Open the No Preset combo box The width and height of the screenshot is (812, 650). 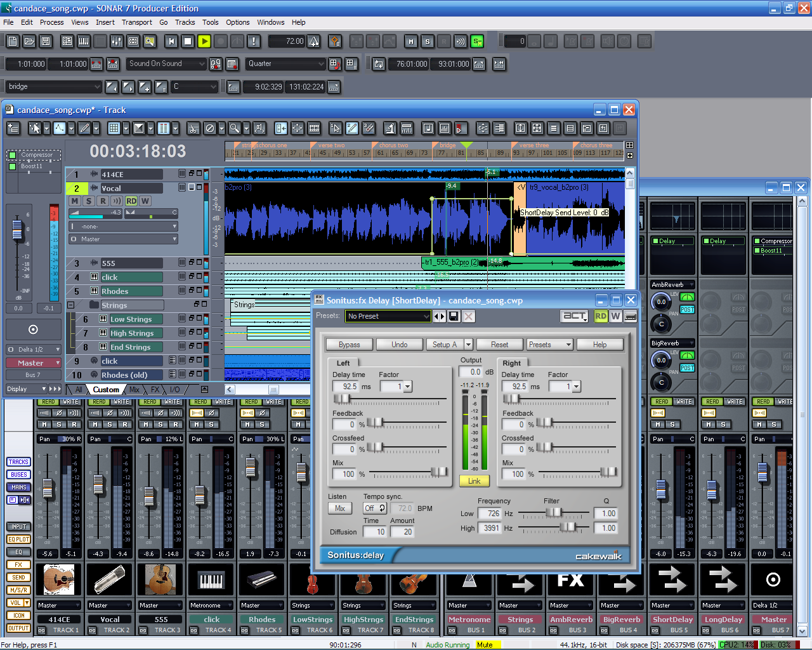point(388,316)
